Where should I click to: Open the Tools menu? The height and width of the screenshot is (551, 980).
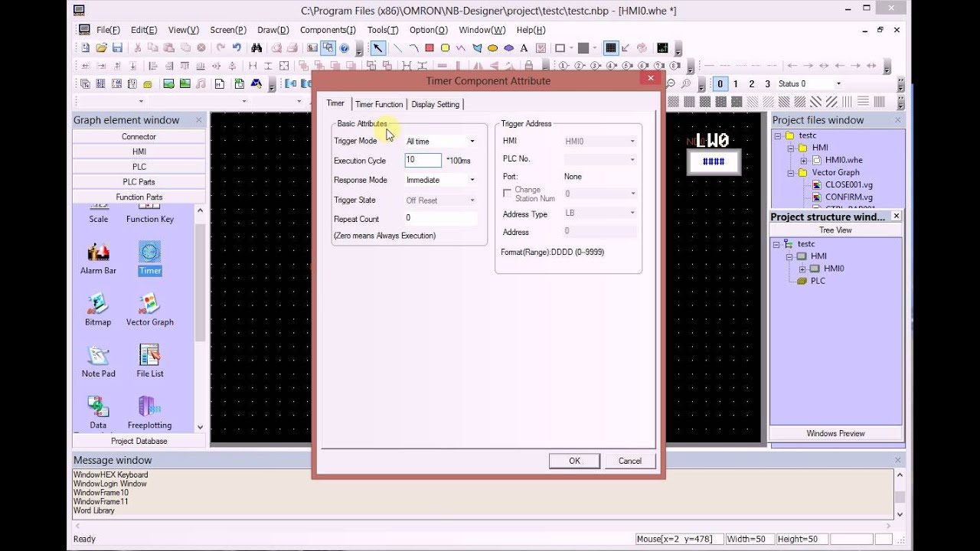point(383,30)
